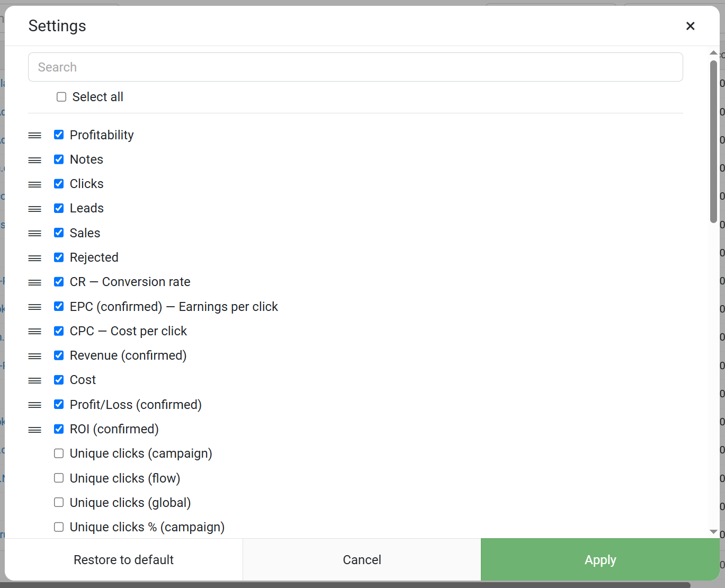725x588 pixels.
Task: Click the Cancel button
Action: [x=362, y=559]
